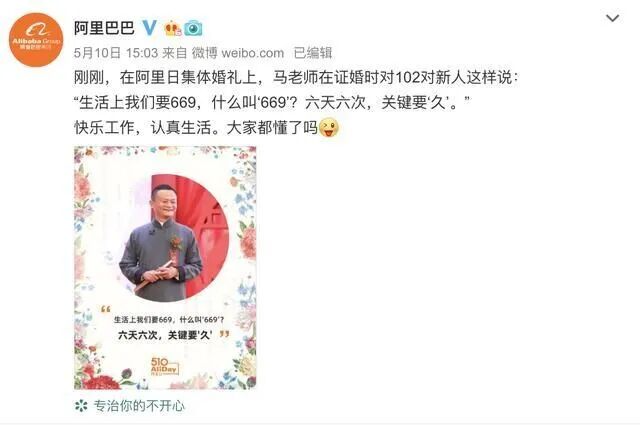Click the blue V verified badge
This screenshot has height=425, width=640.
point(149,28)
